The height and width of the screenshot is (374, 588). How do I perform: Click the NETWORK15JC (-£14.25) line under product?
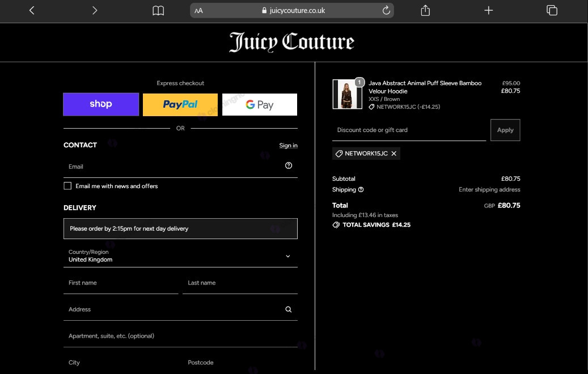404,107
